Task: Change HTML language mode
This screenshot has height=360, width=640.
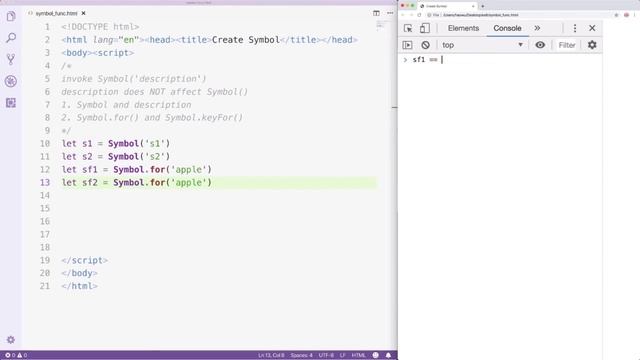Action: [359, 355]
